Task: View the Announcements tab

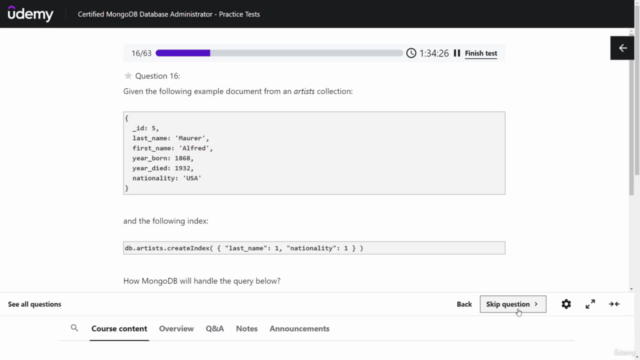Action: pyautogui.click(x=299, y=329)
